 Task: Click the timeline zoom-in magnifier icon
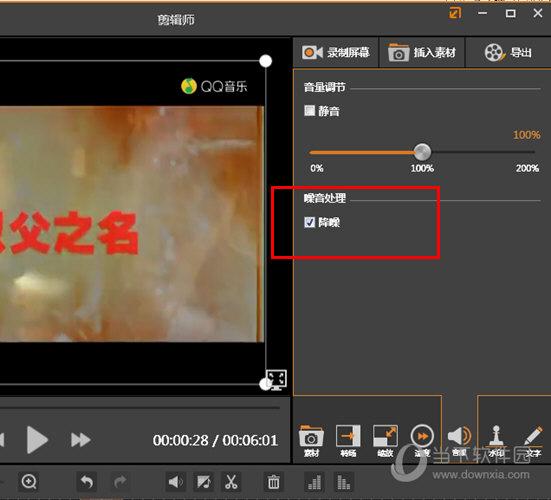(x=29, y=482)
